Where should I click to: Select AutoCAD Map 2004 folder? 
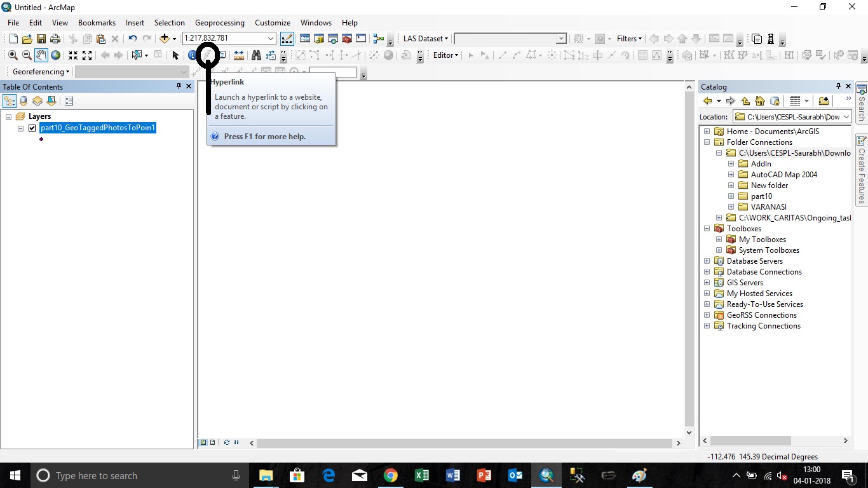784,175
